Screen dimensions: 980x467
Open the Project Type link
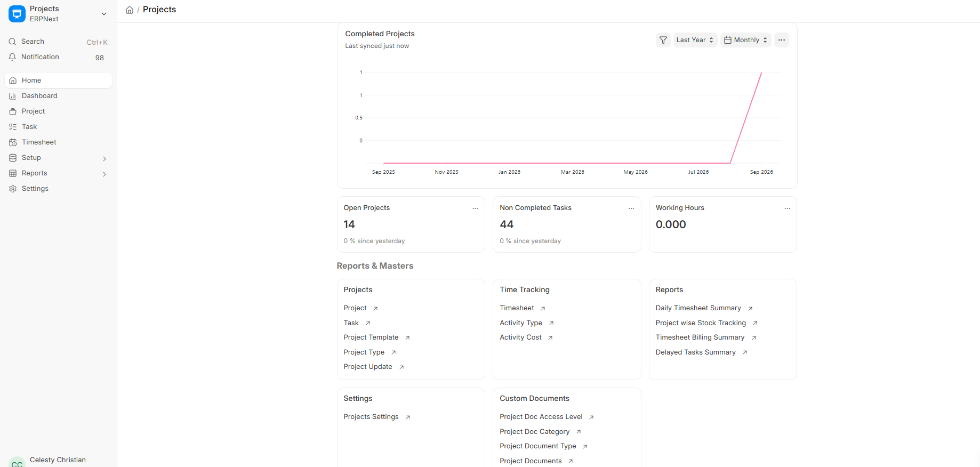(364, 352)
